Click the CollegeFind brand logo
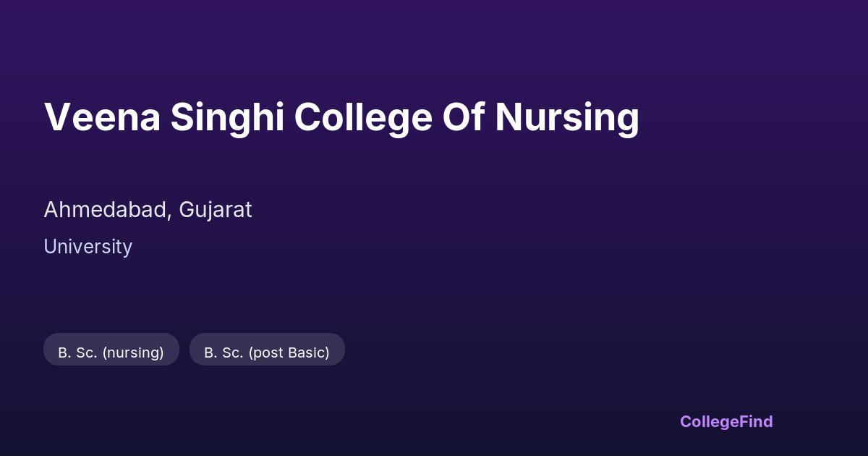The height and width of the screenshot is (456, 868). (x=726, y=421)
